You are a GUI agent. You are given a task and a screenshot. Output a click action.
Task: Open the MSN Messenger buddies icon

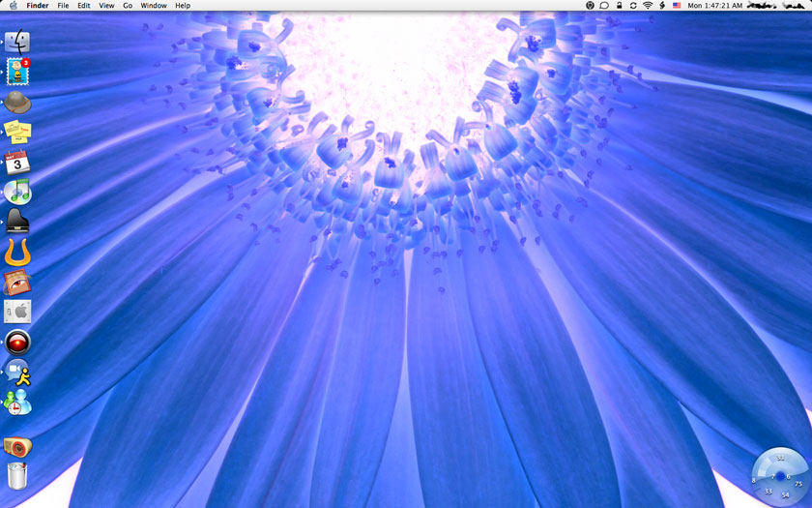click(17, 403)
